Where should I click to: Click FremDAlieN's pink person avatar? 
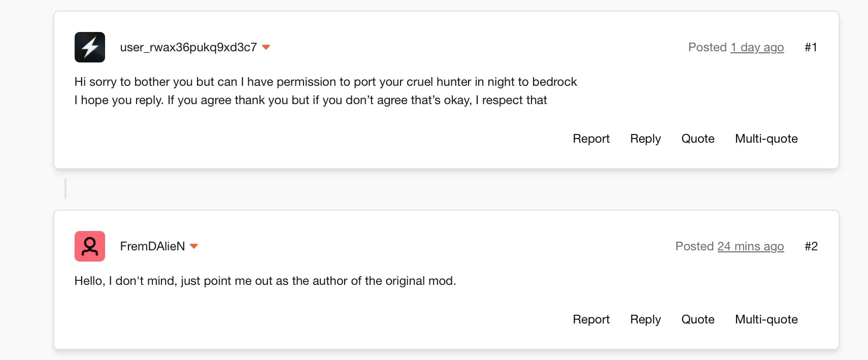point(90,246)
